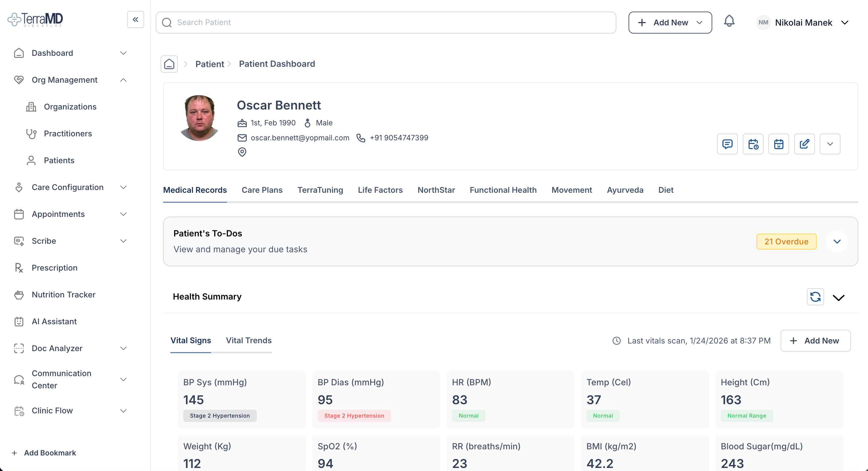Click the Search Patient field

pos(385,23)
